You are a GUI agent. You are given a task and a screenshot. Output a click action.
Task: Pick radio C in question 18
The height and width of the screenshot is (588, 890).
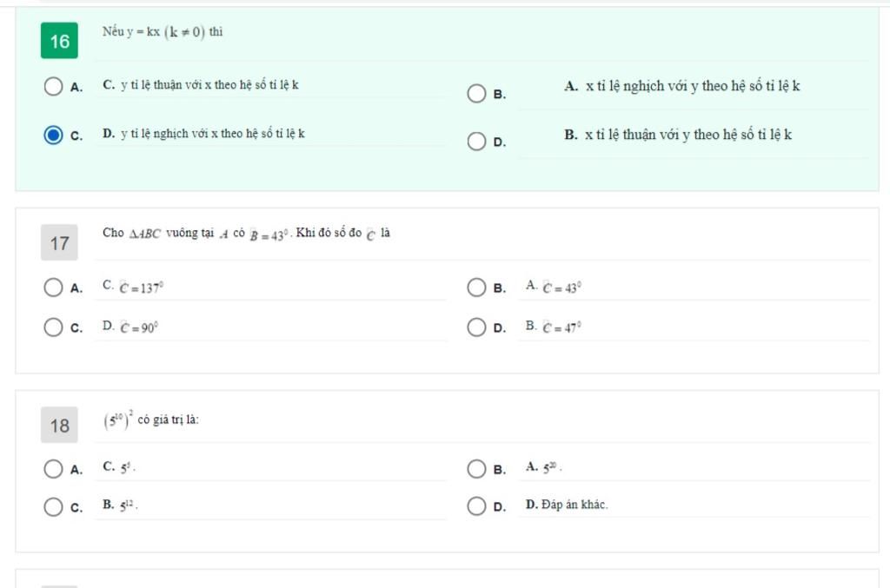(54, 507)
